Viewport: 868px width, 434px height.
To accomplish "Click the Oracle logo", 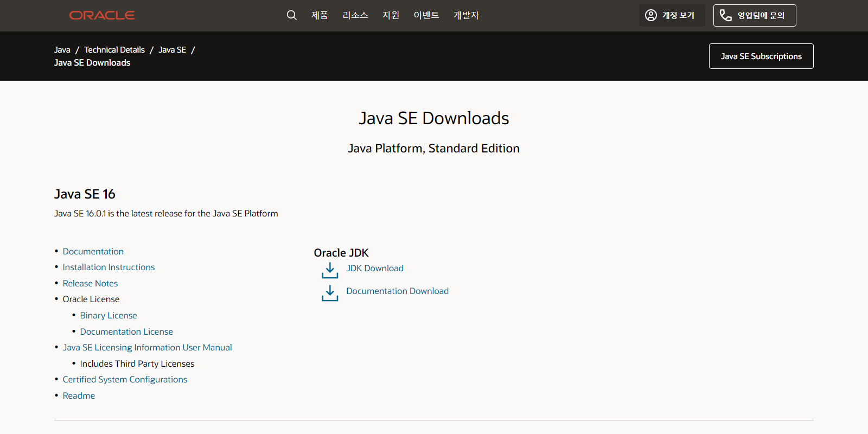I will [x=102, y=15].
